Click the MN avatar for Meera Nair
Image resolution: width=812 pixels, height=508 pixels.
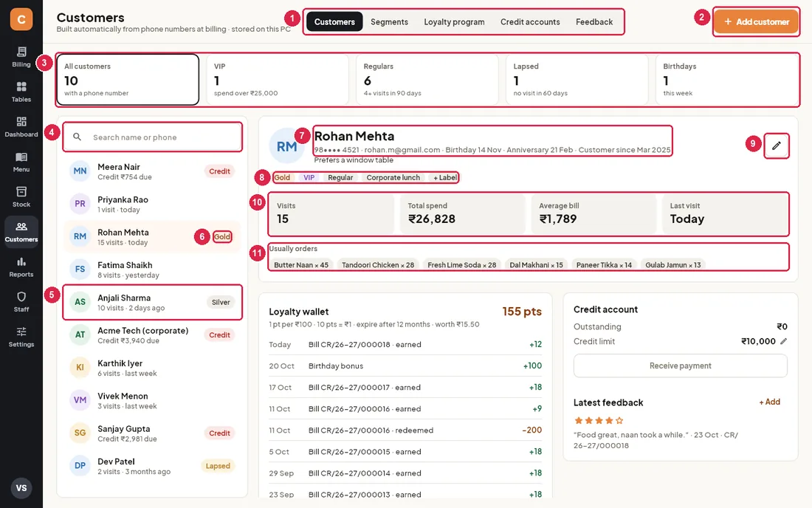point(80,171)
